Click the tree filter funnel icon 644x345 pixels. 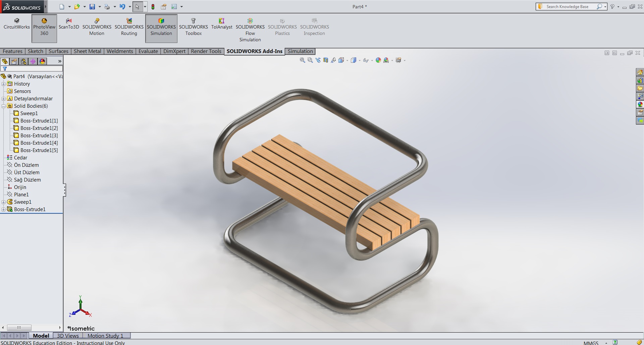[x=5, y=69]
